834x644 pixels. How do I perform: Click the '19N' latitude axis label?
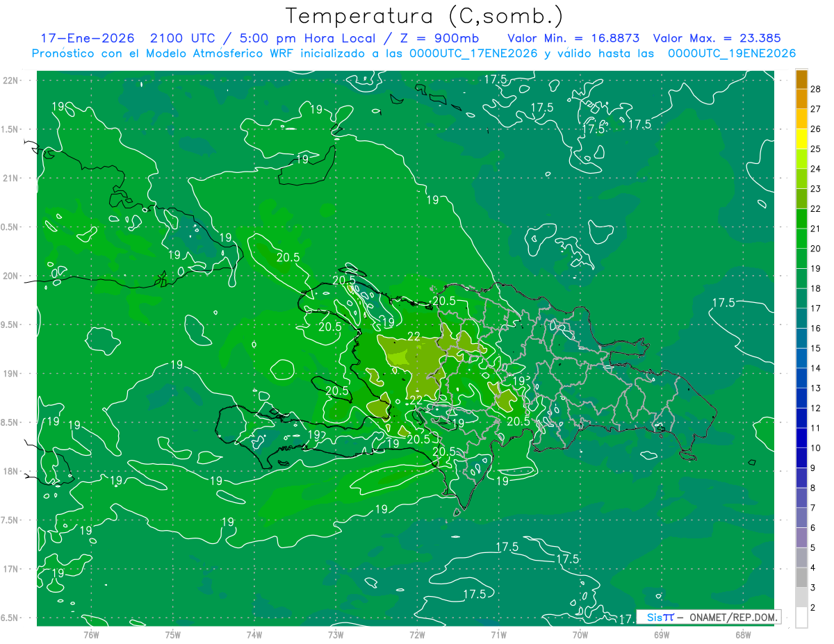tap(11, 373)
